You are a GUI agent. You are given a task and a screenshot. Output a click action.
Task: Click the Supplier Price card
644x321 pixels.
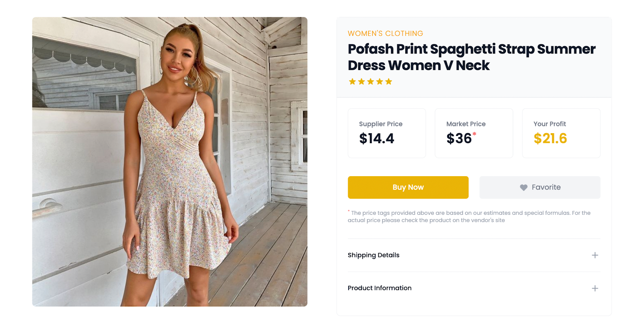click(x=386, y=133)
